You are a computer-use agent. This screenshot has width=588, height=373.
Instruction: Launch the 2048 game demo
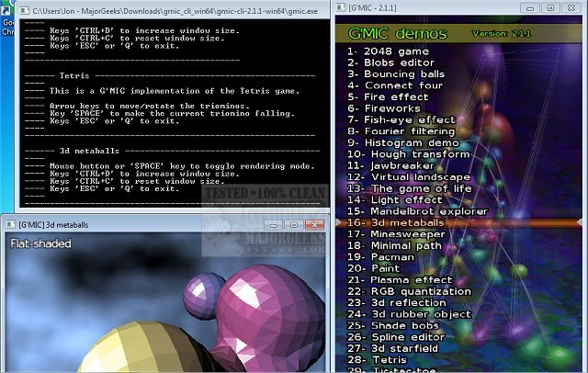click(x=388, y=51)
